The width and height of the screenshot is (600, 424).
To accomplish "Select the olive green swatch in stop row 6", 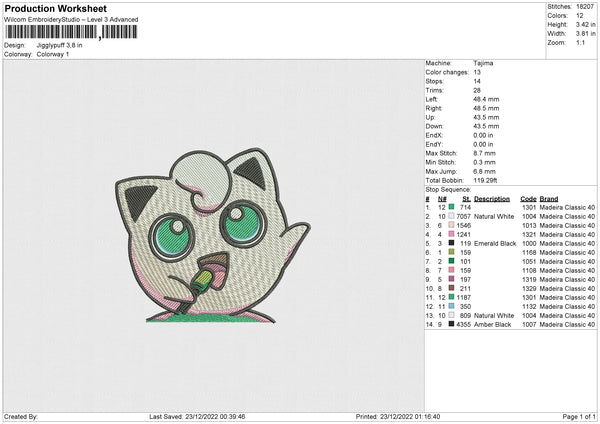I will tap(452, 252).
